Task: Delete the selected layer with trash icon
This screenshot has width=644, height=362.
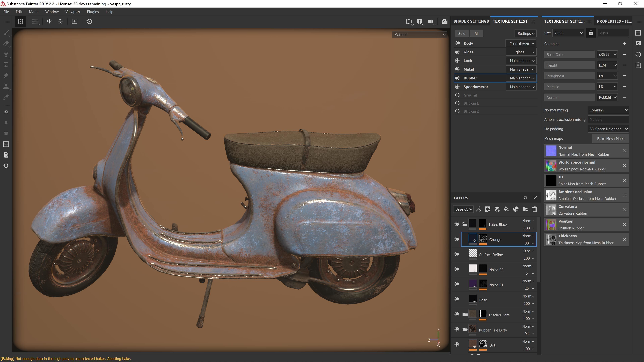Action: tap(534, 209)
